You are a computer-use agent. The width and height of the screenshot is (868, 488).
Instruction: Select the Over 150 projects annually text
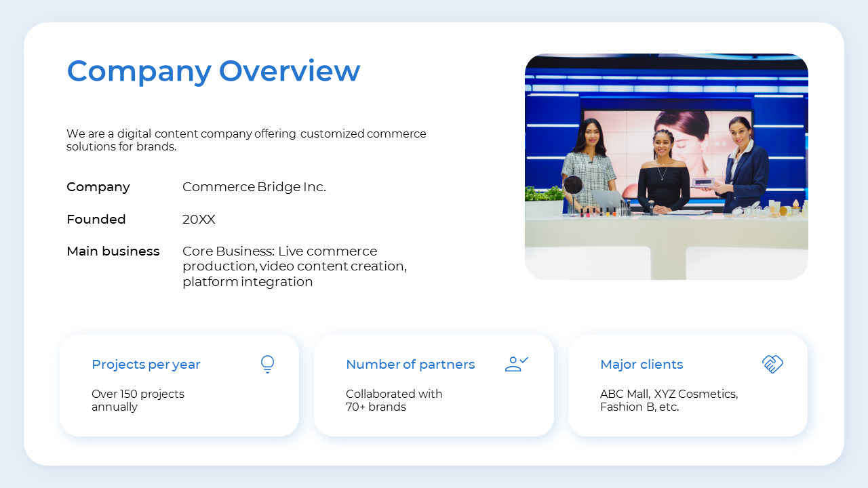coord(138,401)
